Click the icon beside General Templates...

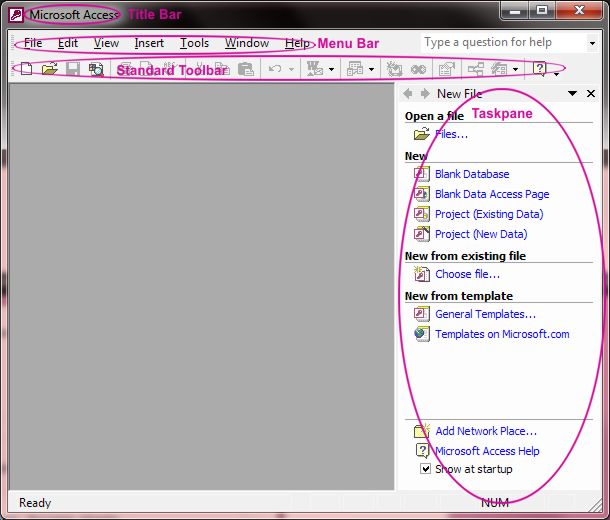[422, 314]
